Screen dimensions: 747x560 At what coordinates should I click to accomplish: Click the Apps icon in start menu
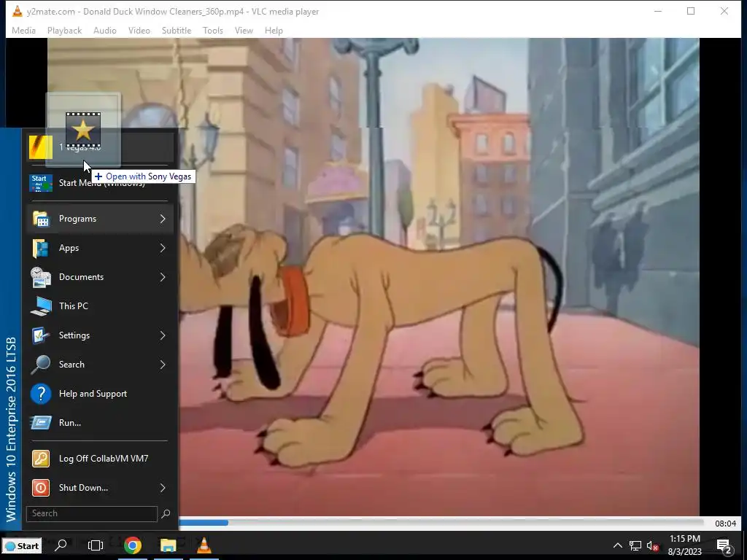pos(41,248)
